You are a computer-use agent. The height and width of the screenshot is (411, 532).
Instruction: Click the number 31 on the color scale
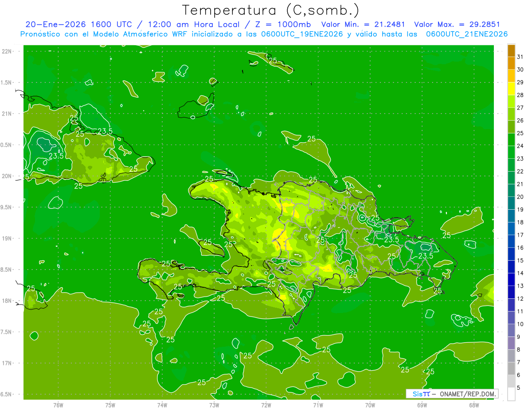pos(520,56)
